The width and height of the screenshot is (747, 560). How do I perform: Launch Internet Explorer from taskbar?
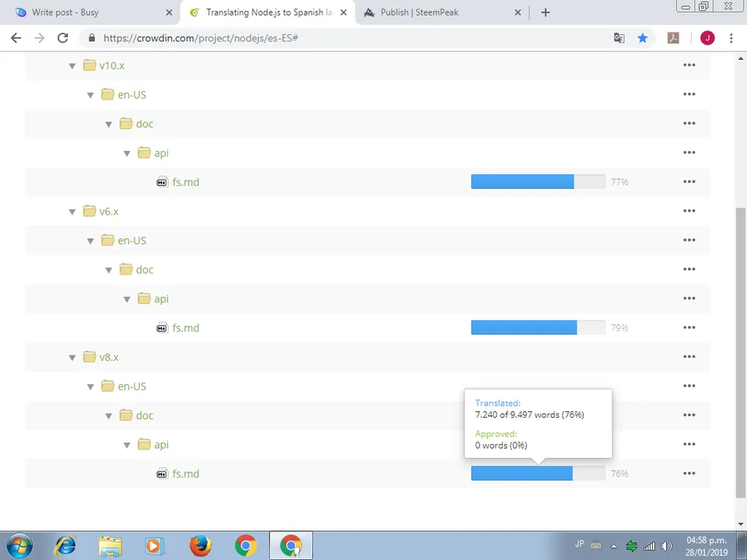[65, 546]
